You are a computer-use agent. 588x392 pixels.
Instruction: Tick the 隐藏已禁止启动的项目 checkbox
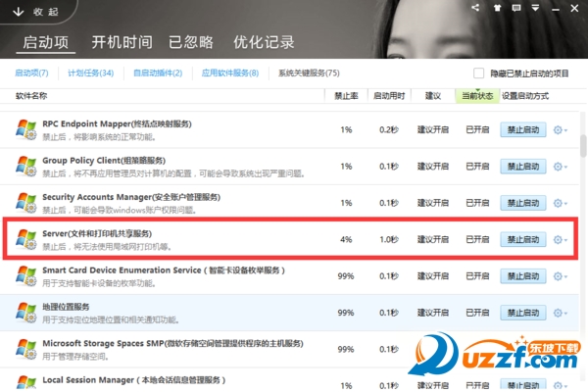(479, 73)
